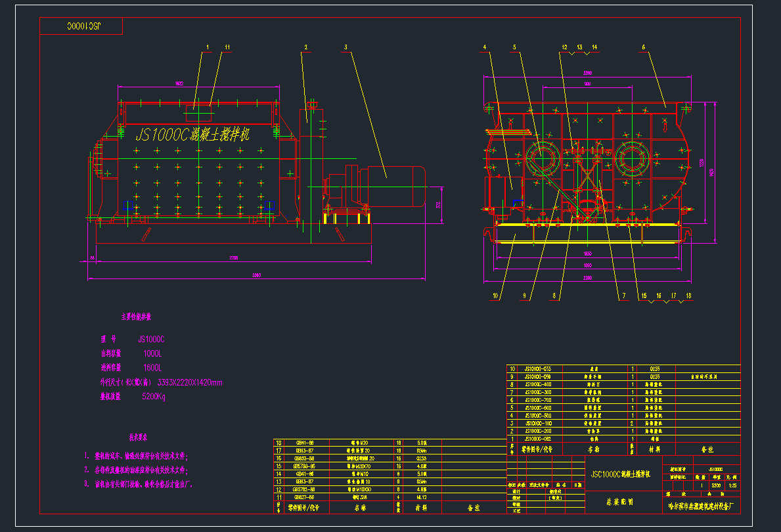Viewport: 781px width, 532px height.
Task: Click the manufacturer name at bottom right
Action: click(x=700, y=505)
